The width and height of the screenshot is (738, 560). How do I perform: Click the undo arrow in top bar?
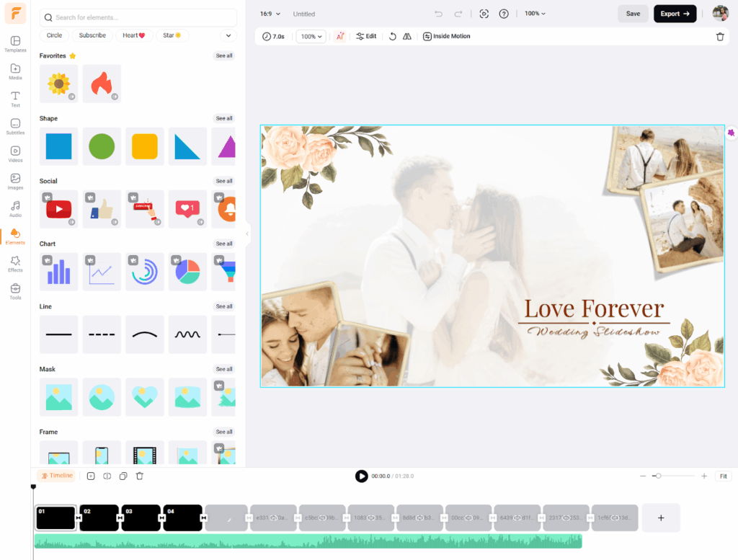pos(438,14)
